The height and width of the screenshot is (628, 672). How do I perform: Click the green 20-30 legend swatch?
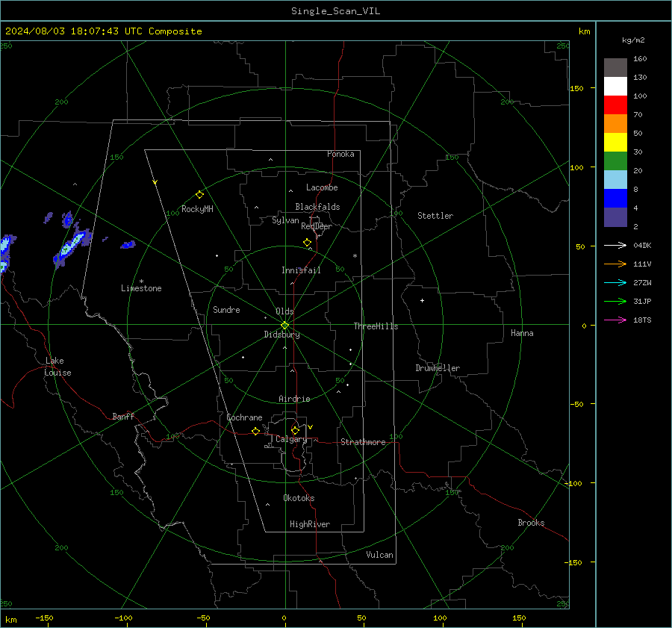[615, 161]
